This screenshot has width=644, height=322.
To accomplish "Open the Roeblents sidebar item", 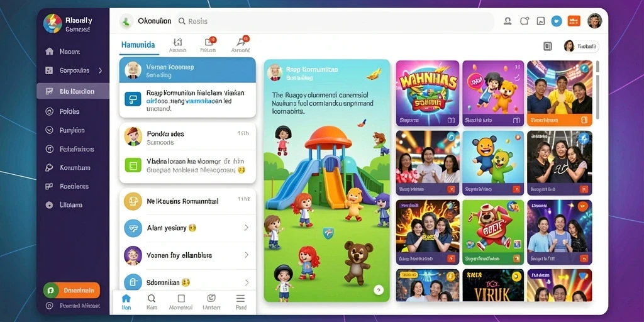I will coord(65,186).
